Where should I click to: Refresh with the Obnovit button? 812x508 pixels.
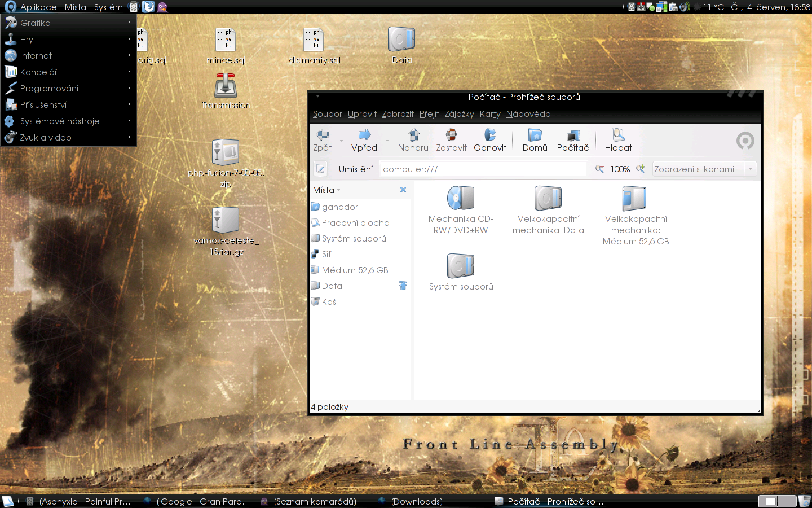(x=490, y=140)
